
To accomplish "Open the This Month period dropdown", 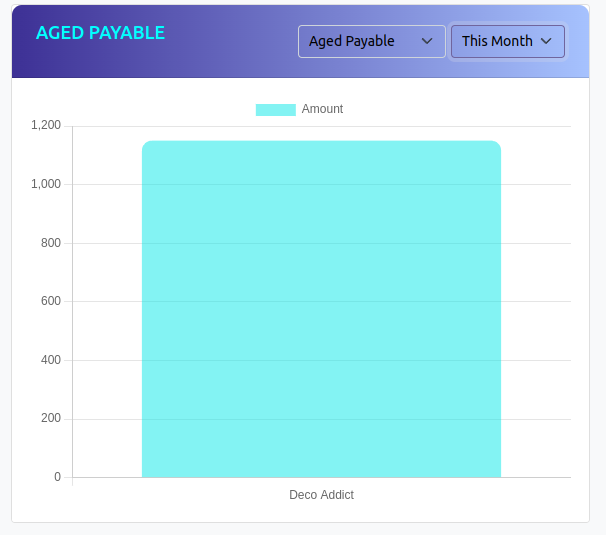I will [x=507, y=41].
